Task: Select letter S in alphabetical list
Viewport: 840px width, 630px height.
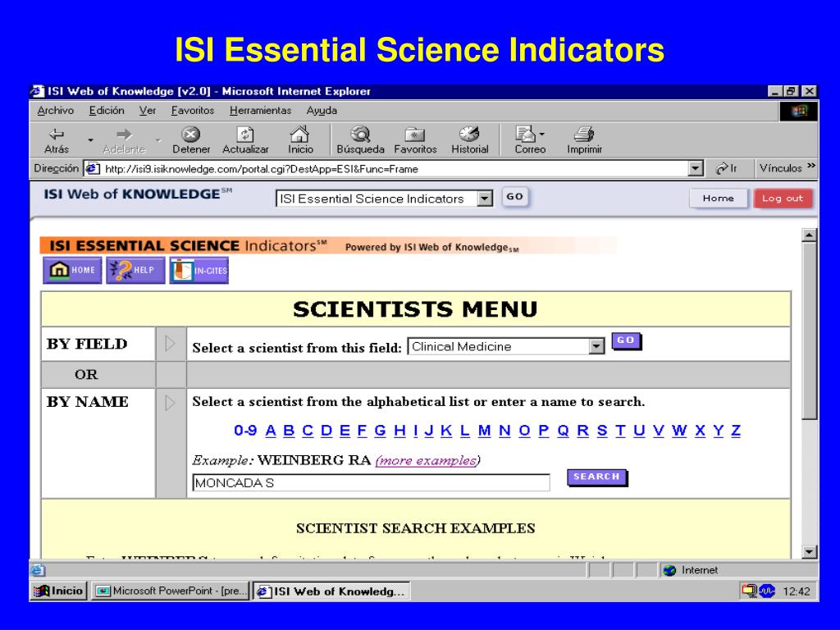Action: pos(602,430)
